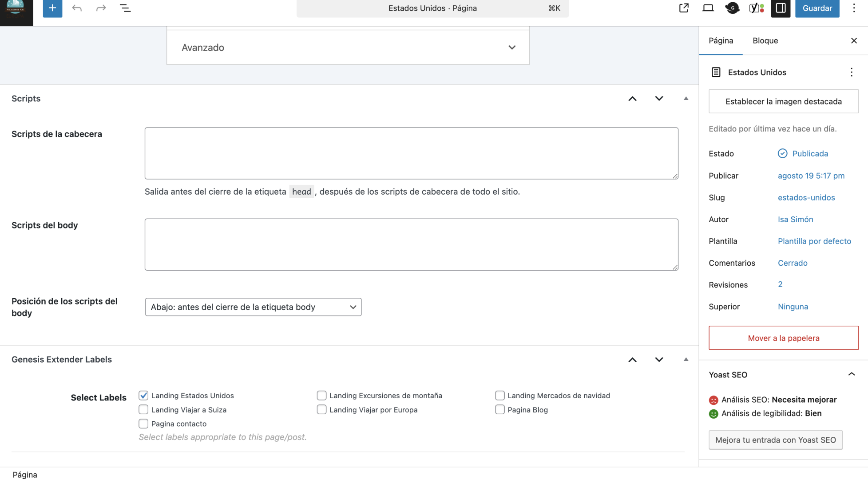Click the laptop preview device icon
This screenshot has width=868, height=480.
click(x=708, y=8)
